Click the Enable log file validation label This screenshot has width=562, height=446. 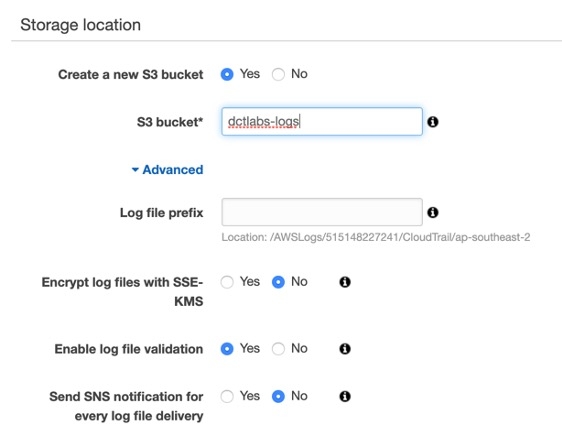(x=129, y=349)
